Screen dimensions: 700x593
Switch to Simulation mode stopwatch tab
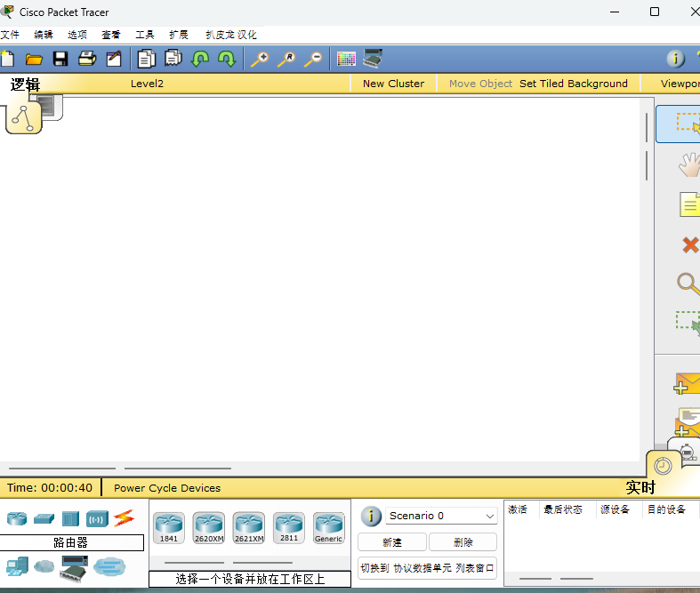coord(688,451)
